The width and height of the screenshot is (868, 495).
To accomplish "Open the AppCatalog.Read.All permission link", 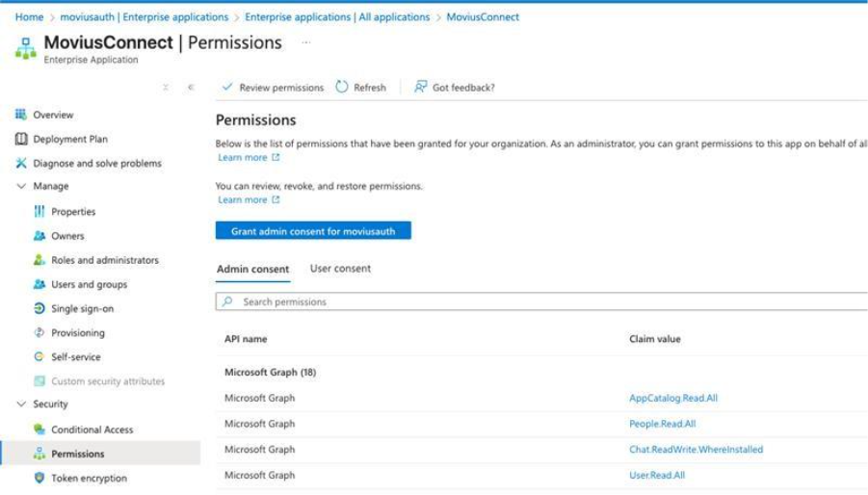I will click(673, 398).
